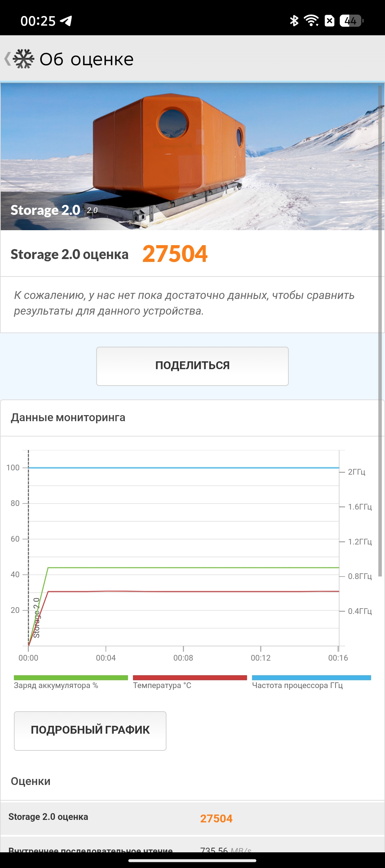Image resolution: width=385 pixels, height=868 pixels.
Task: Open the ПОДРОБНЫЙ ГРАФИК detailed chart
Action: tap(90, 731)
